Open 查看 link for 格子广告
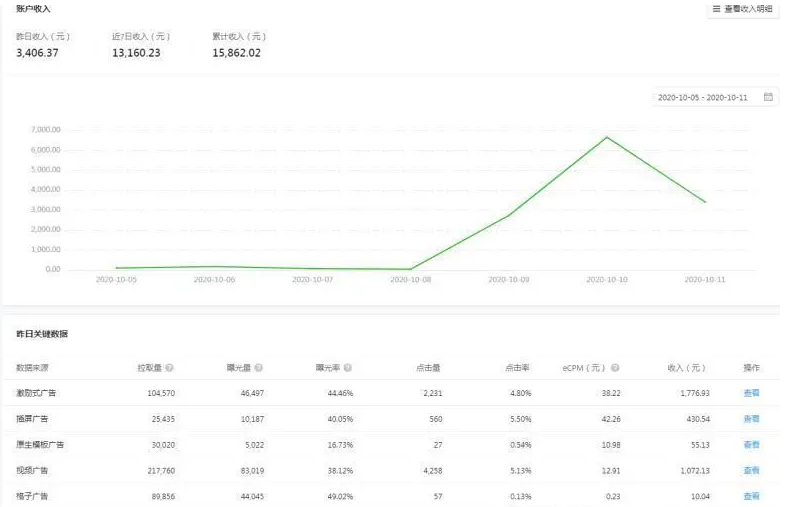The image size is (788, 507). coord(751,496)
